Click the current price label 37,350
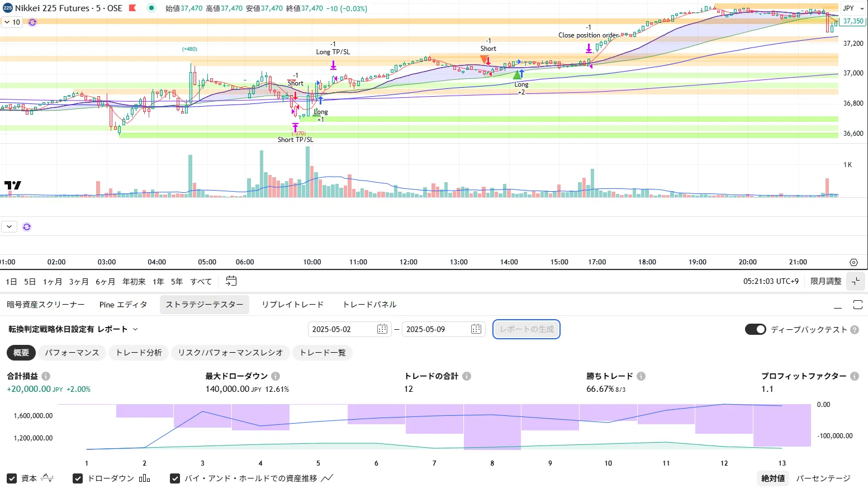 pos(853,21)
